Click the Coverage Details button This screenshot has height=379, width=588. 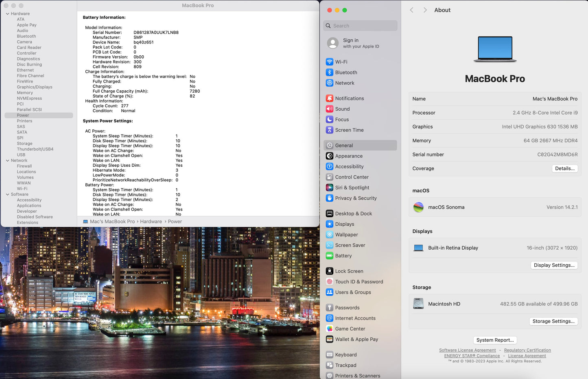tap(565, 168)
